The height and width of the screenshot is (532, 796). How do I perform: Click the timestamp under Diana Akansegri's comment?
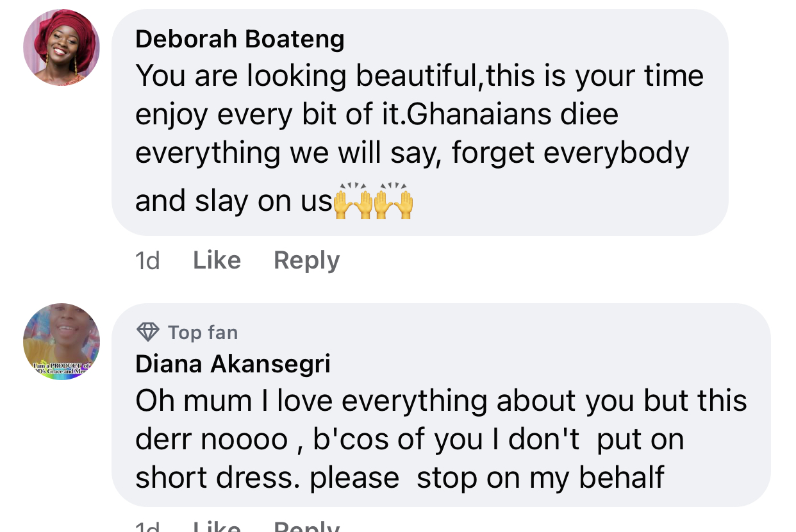click(x=147, y=527)
